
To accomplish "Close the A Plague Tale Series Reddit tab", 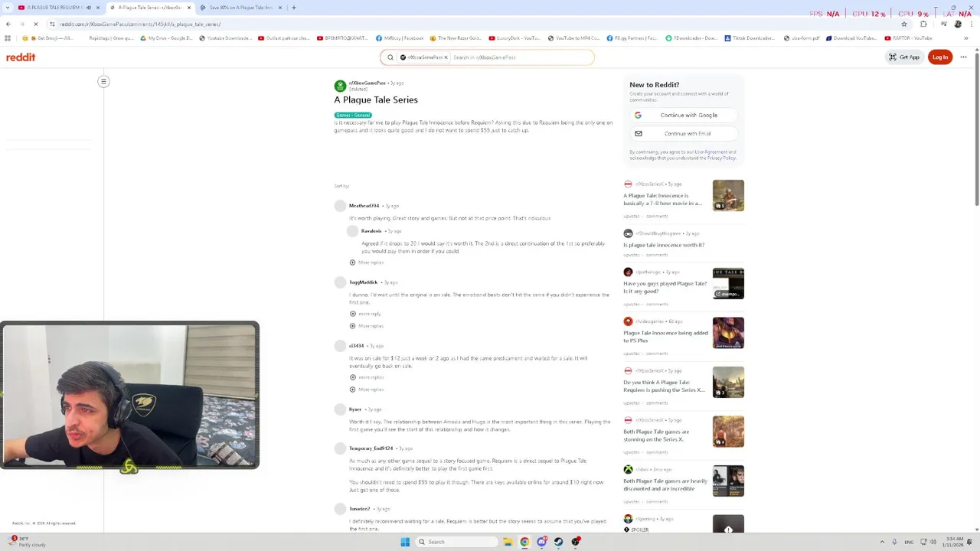I will click(188, 8).
